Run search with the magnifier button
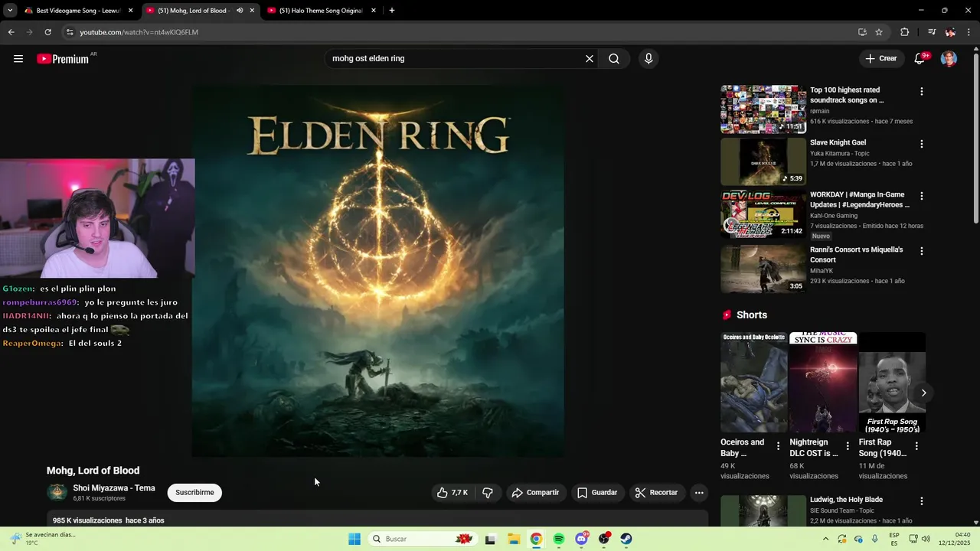Viewport: 980px width, 551px height. pyautogui.click(x=614, y=59)
